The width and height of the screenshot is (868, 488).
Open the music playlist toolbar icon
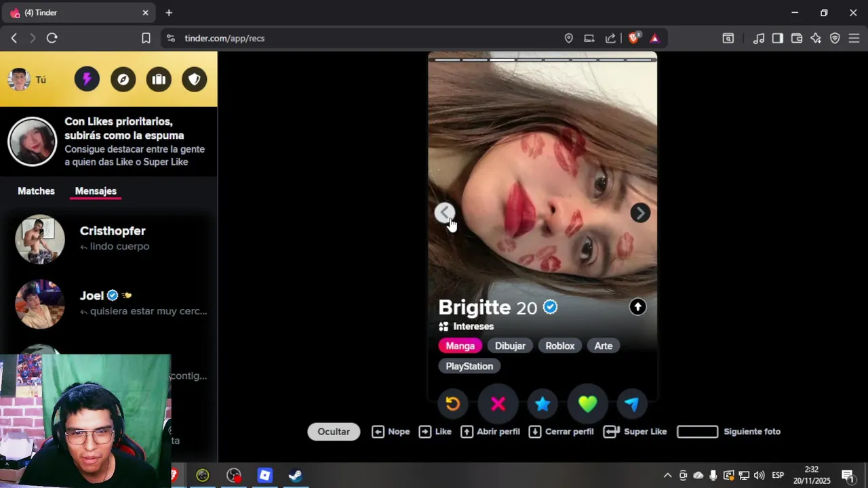point(759,39)
